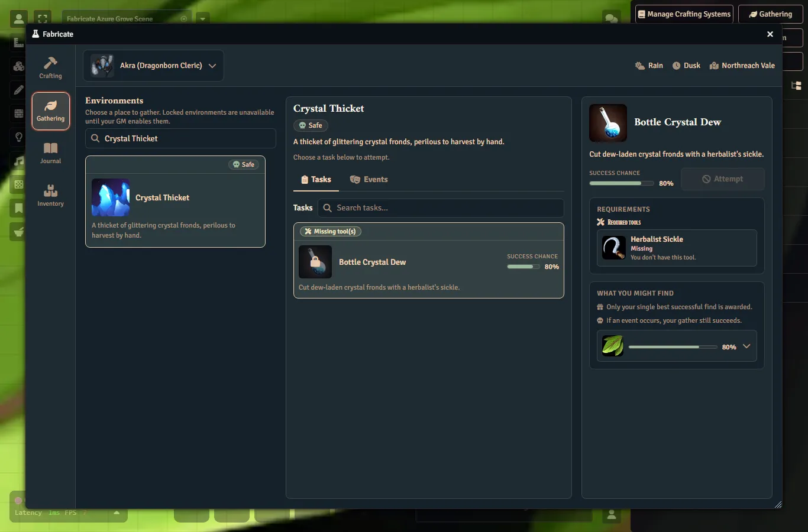808x532 pixels.
Task: Click the REQUIREMENTS section heading
Action: [623, 209]
